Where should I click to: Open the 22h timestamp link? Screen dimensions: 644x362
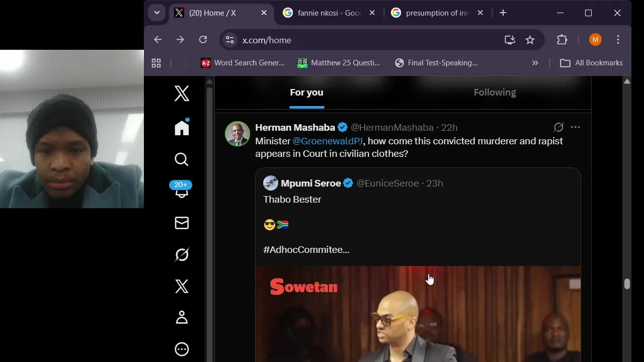click(449, 128)
